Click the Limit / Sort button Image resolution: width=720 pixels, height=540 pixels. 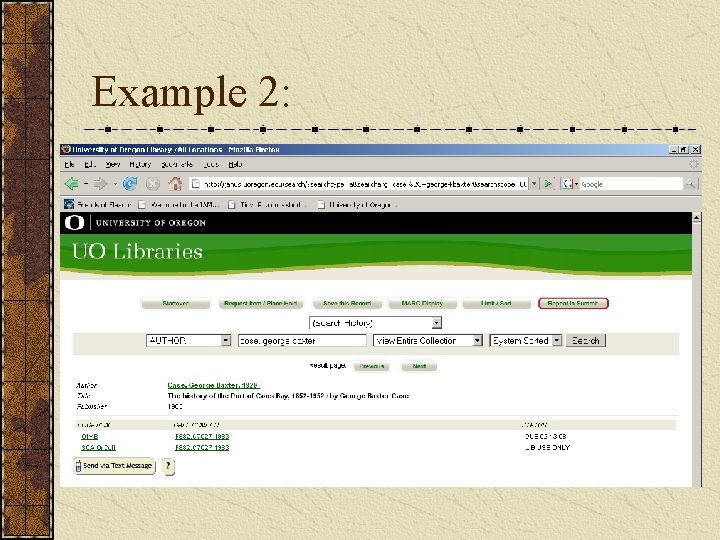(496, 304)
